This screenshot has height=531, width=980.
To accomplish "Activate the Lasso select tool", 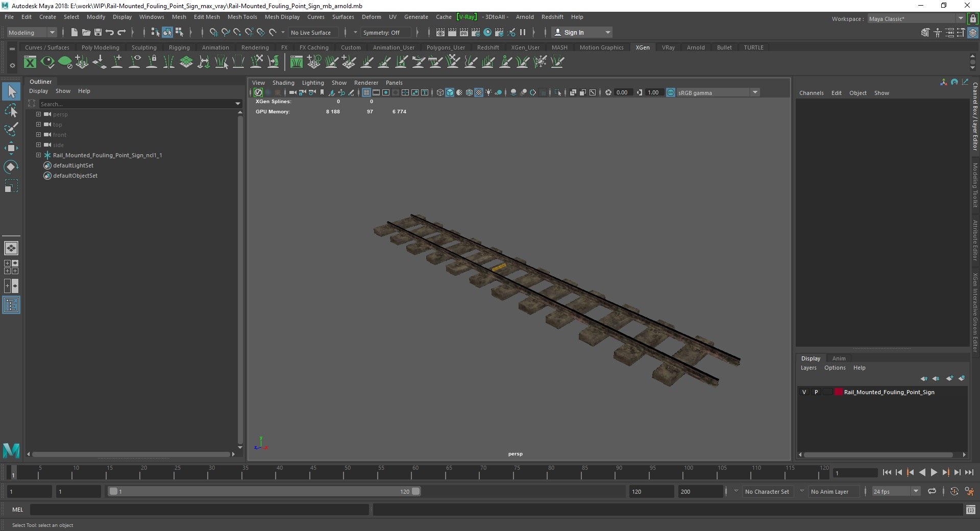I will pyautogui.click(x=11, y=111).
